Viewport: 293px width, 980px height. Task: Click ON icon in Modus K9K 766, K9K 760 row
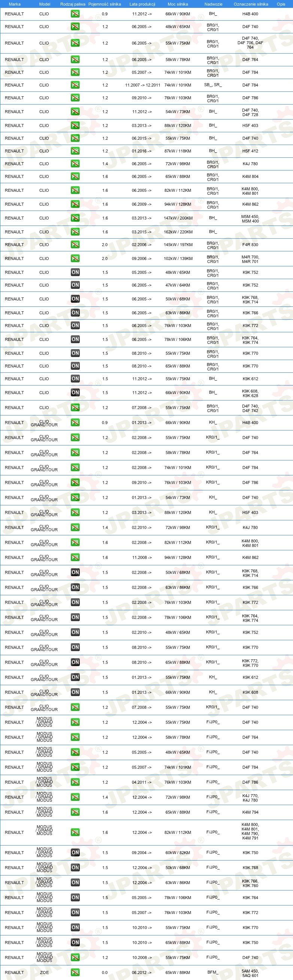[x=75, y=883]
